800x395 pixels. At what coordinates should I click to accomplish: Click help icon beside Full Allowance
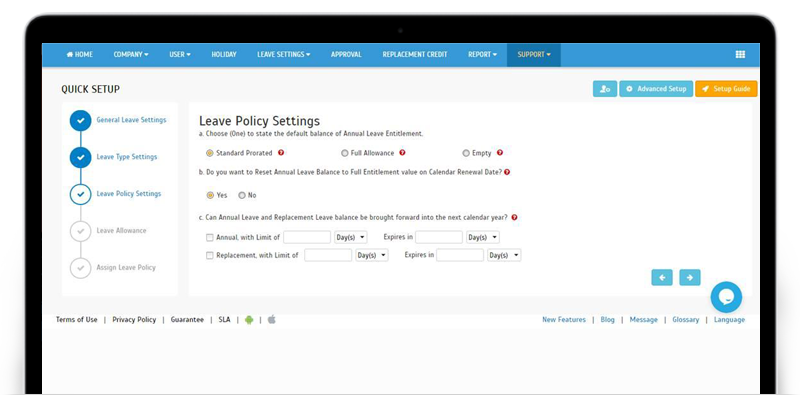pos(402,153)
